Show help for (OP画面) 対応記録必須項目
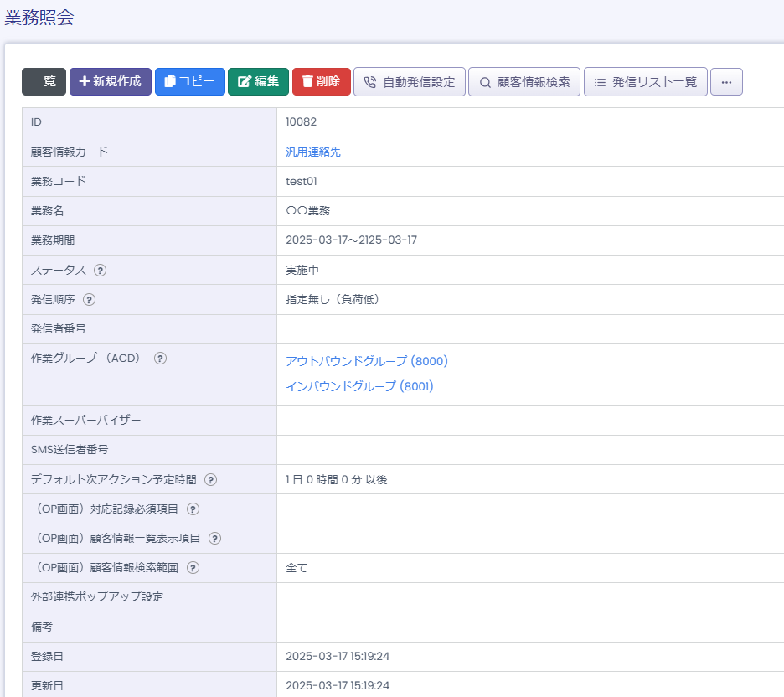784x697 pixels. point(193,509)
